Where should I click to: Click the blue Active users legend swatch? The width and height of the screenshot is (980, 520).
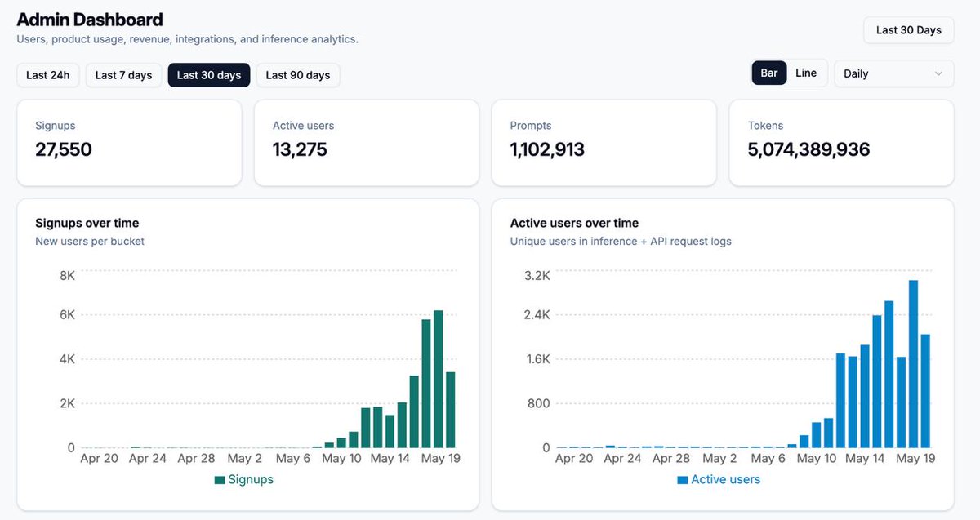click(x=683, y=480)
